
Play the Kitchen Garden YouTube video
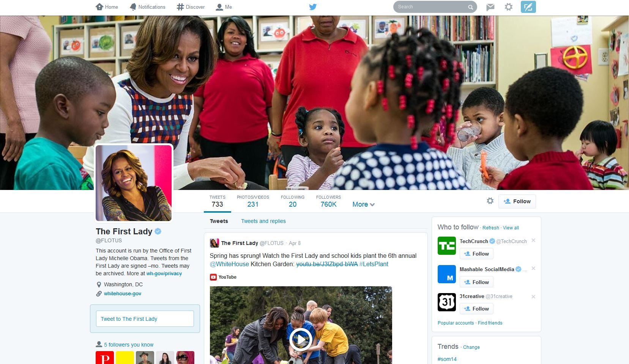pos(301,340)
